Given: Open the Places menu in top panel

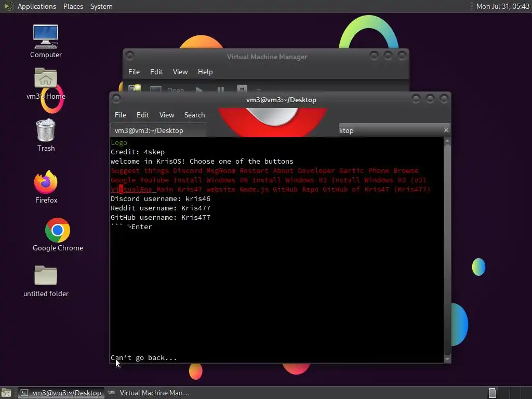Looking at the screenshot, I should pos(73,6).
